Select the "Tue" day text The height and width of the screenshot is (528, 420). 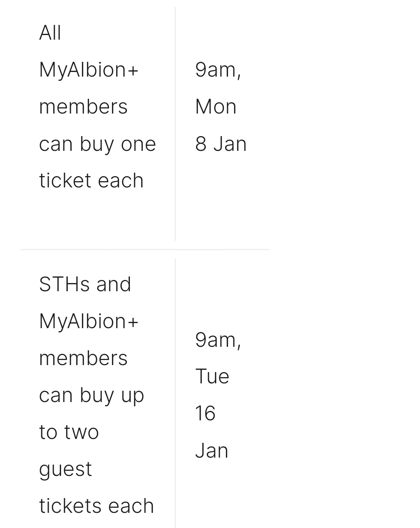tap(212, 377)
